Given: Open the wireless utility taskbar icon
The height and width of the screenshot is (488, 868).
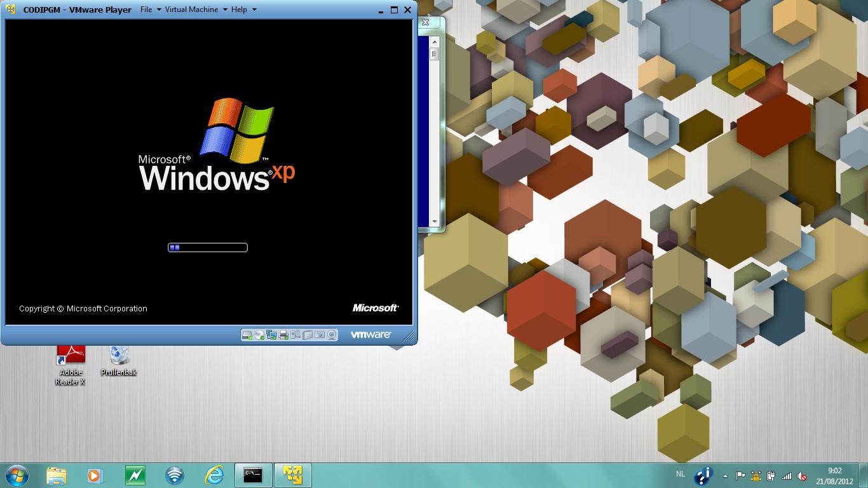Looking at the screenshot, I should point(174,475).
